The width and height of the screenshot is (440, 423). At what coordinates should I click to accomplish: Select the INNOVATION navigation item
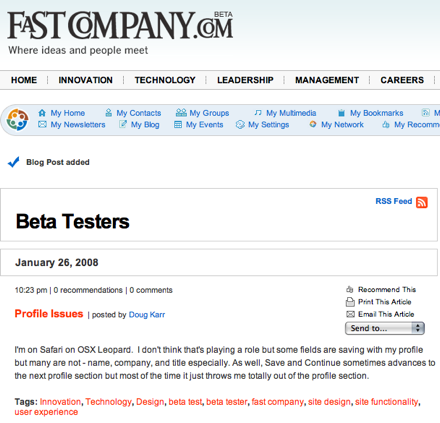point(86,80)
